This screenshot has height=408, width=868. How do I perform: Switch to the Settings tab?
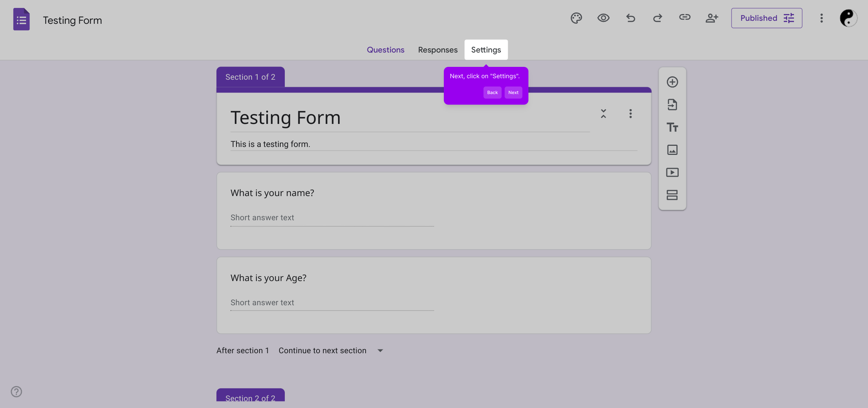(x=486, y=50)
